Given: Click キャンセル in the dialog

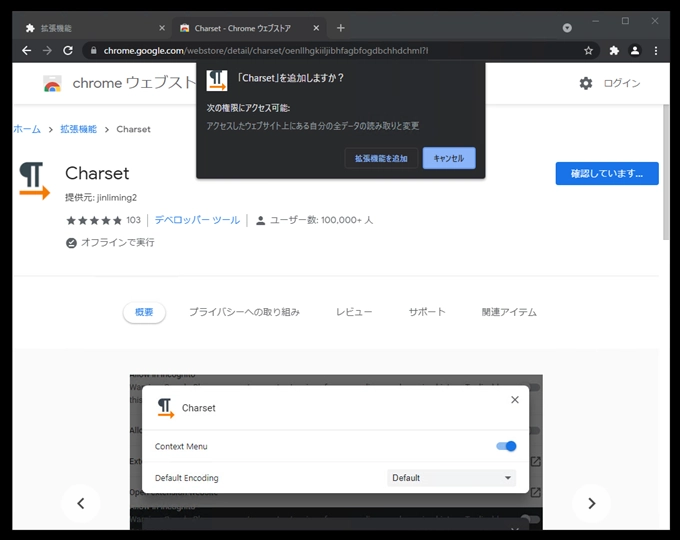Looking at the screenshot, I should click(449, 158).
